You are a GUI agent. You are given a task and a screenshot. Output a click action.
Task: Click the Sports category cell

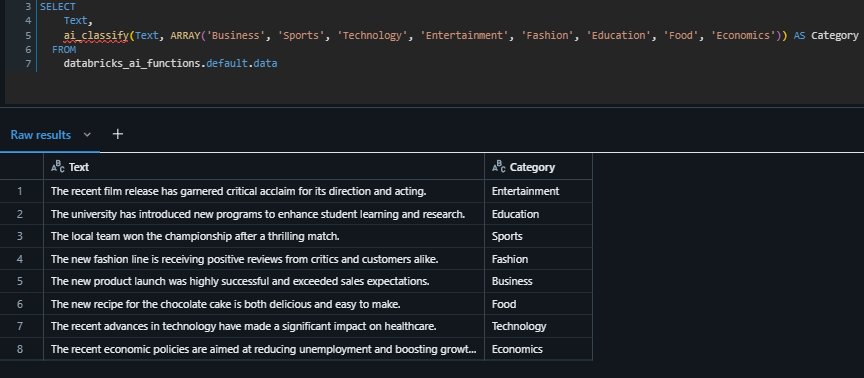(x=538, y=236)
